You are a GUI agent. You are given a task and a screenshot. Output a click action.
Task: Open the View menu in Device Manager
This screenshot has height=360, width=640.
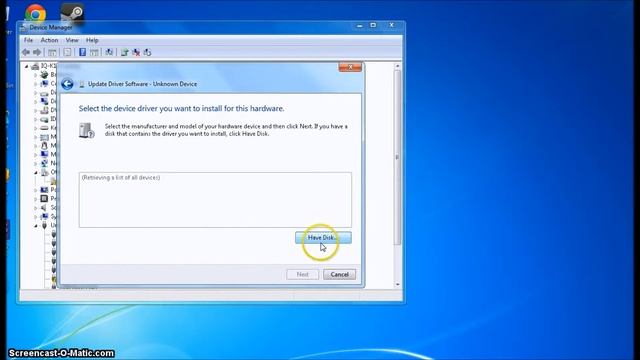pos(72,40)
